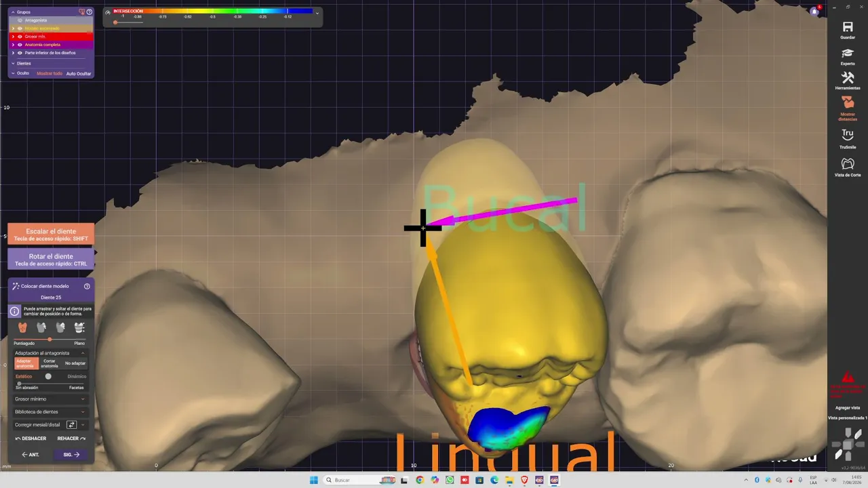Select Vista personalizada 1
Screen dimensions: 868x488
(x=847, y=418)
